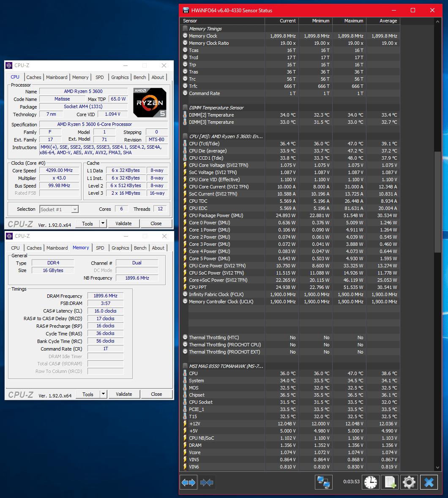Click the HWiNFO64 title bar app icon
448x498 pixels.
point(186,10)
